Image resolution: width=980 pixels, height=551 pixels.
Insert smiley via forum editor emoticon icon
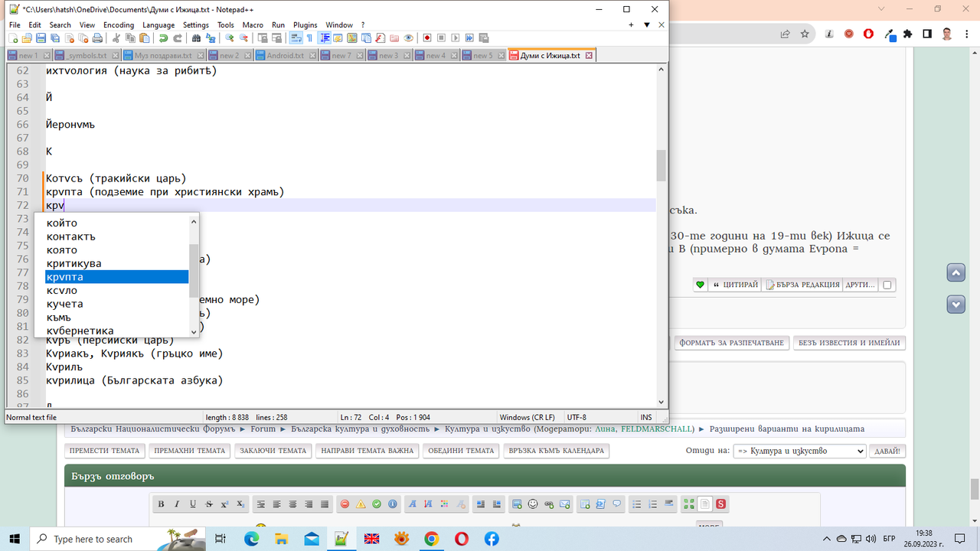pyautogui.click(x=533, y=504)
